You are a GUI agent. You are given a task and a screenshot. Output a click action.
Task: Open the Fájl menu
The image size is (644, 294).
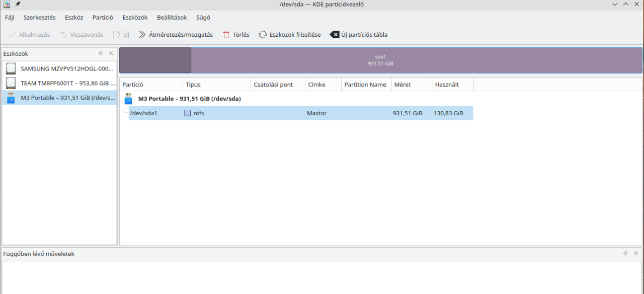10,17
